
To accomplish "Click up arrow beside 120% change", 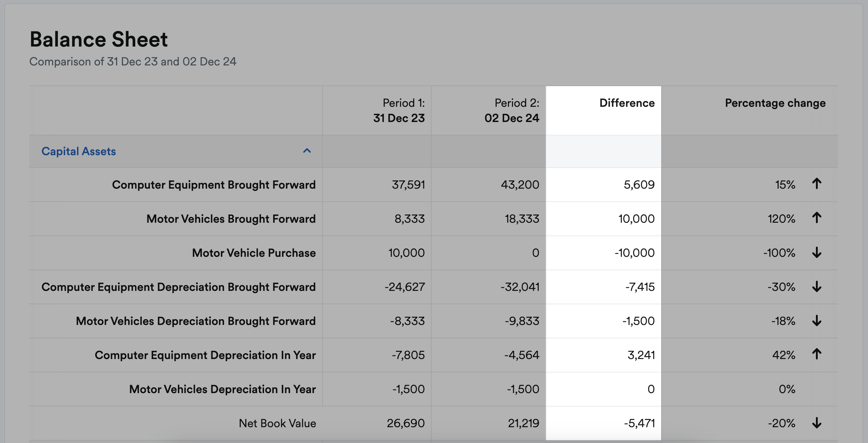I will click(817, 218).
